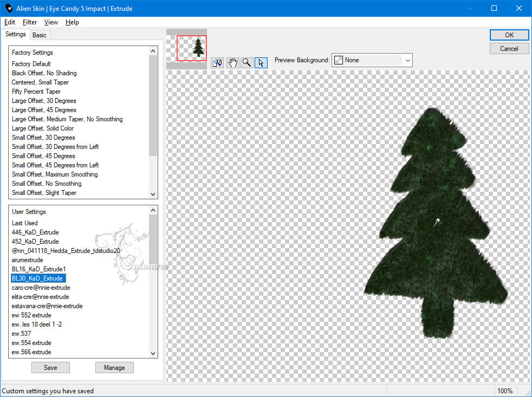Viewport: 532px width, 397px height.
Task: Select 446_KaD_Extrude user setting
Action: pos(35,232)
